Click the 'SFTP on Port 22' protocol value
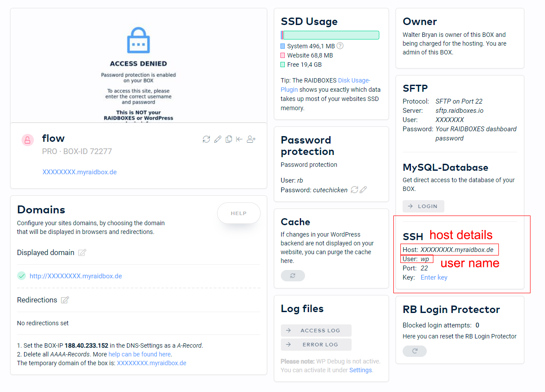The image size is (545, 392). click(459, 101)
